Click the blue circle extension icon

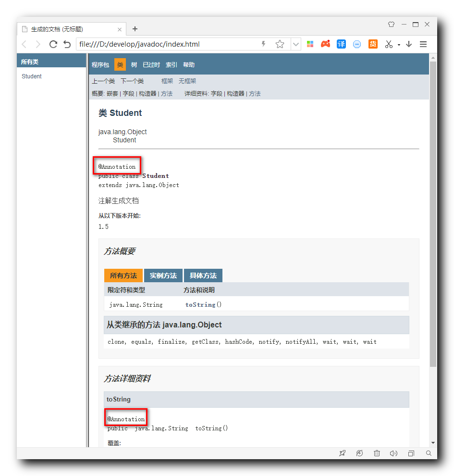357,44
